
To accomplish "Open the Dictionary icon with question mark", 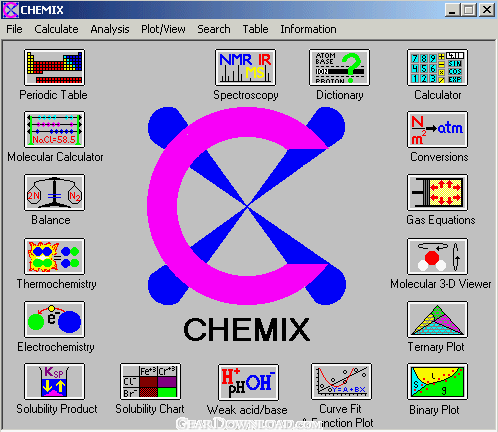I will click(339, 67).
